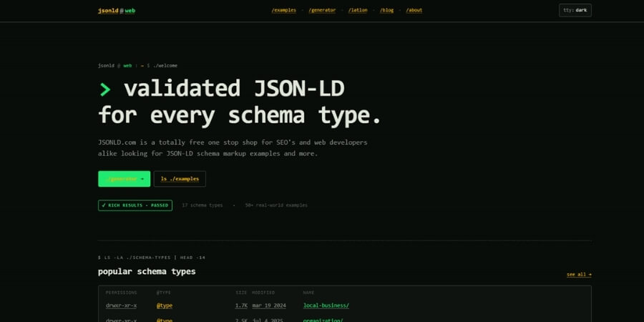Click drwxr-xr-x in the local-business row
644x322 pixels.
(121, 306)
